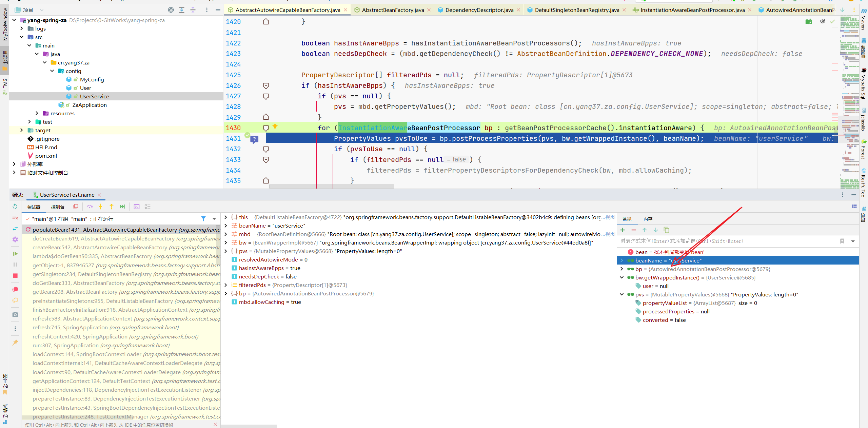This screenshot has height=428, width=868.
Task: Add a new watch with plus icon
Action: [623, 230]
